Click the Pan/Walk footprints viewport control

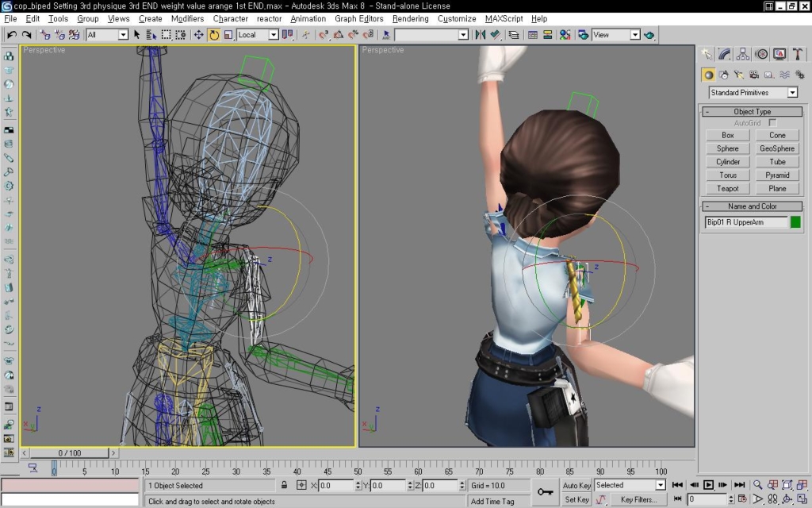772,499
